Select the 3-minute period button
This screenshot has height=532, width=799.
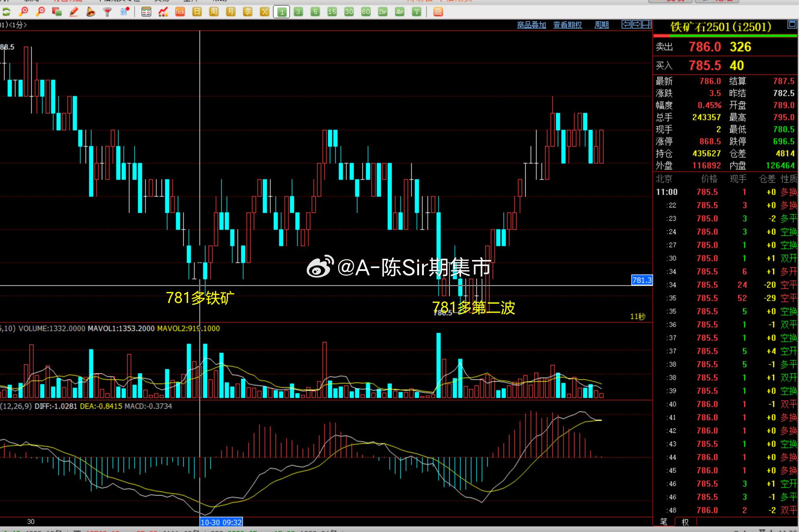(x=298, y=12)
